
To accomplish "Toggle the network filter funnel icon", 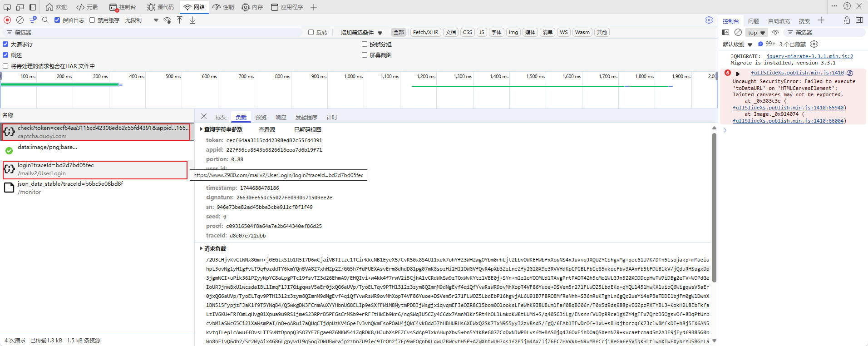I will 33,20.
